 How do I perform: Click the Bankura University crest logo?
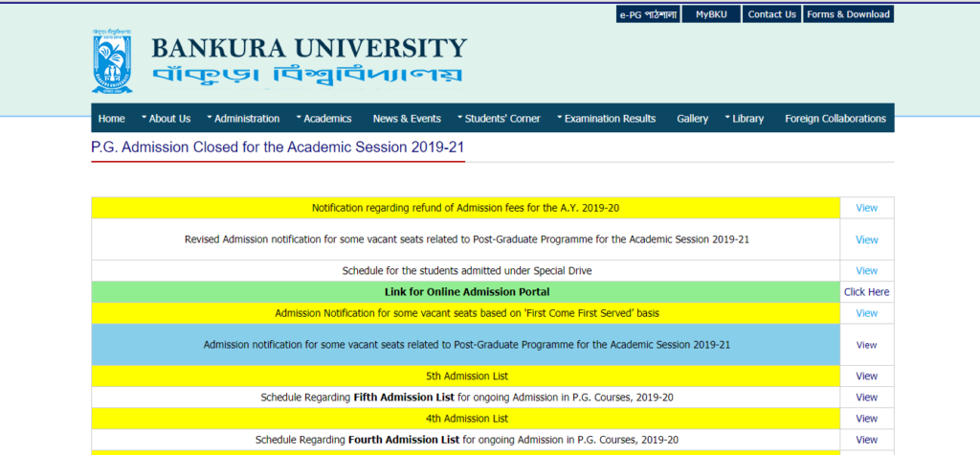(113, 61)
